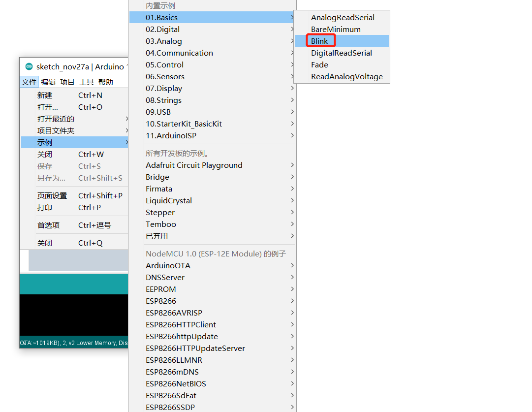Open 已弃用 deprecated examples submenu
Viewport: 532px width, 412px height.
coord(212,236)
